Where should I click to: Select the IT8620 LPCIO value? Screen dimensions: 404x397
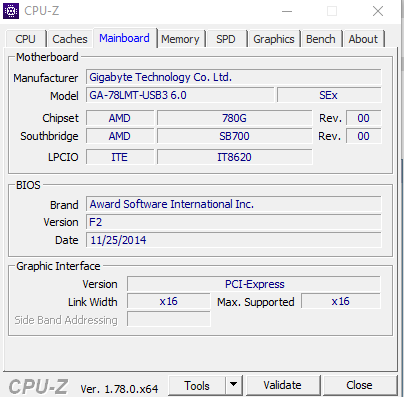[235, 157]
